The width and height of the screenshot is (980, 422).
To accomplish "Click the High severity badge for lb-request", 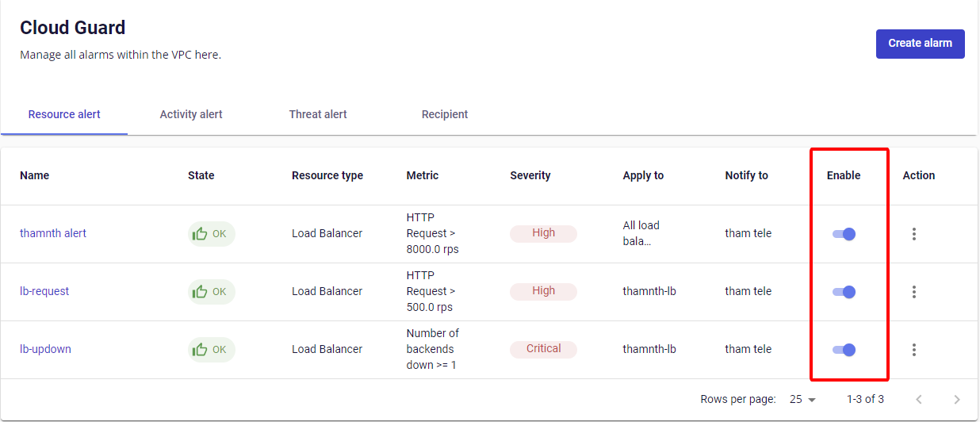I will pyautogui.click(x=543, y=291).
